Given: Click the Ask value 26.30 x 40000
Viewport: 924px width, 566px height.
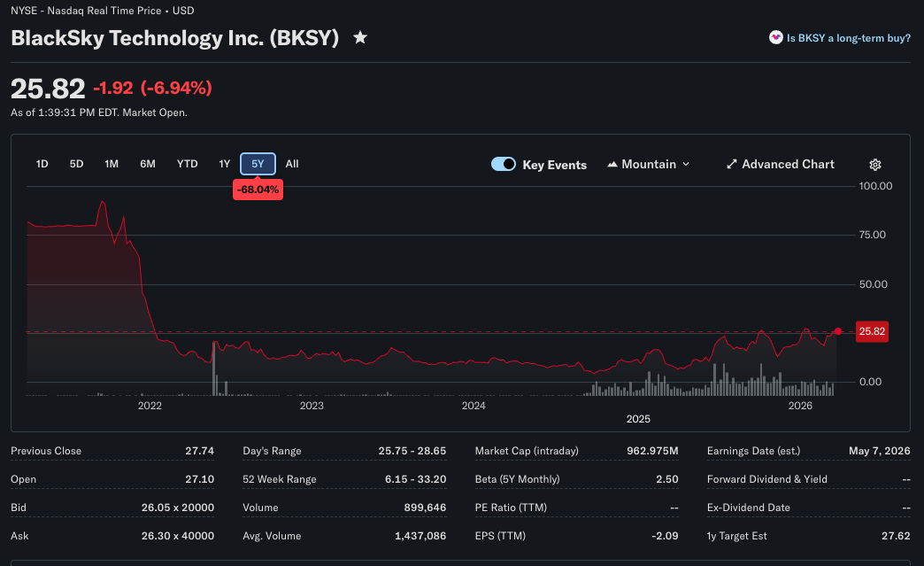Looking at the screenshot, I should [x=178, y=536].
